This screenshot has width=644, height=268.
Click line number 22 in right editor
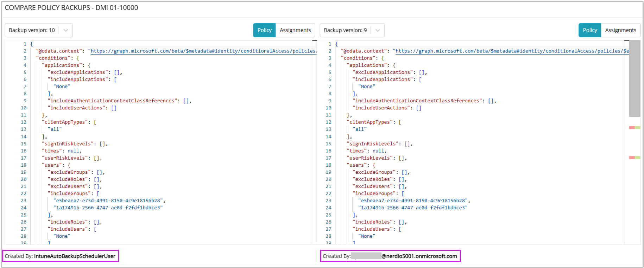click(328, 193)
